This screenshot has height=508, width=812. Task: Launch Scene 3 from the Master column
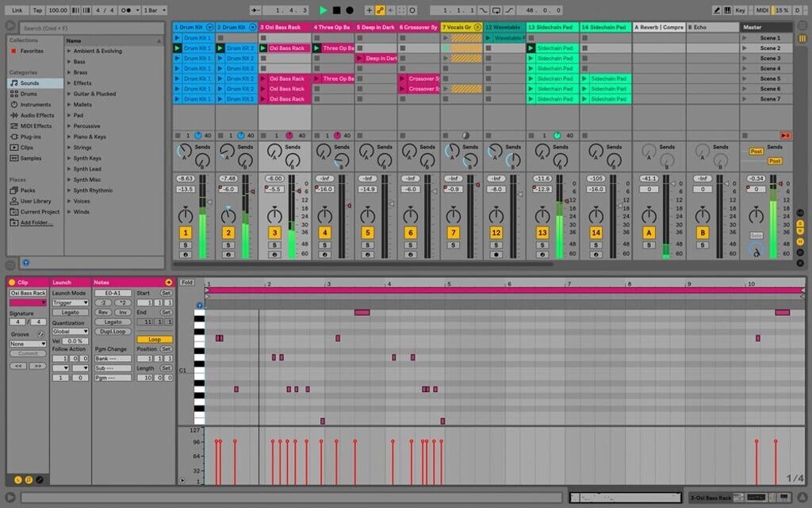click(x=745, y=59)
